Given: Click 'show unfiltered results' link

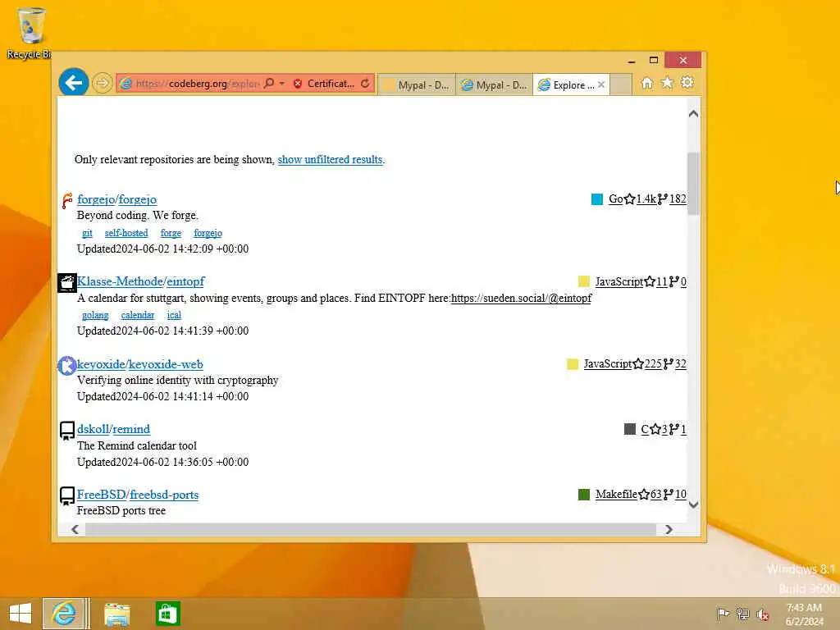Looking at the screenshot, I should tap(330, 160).
